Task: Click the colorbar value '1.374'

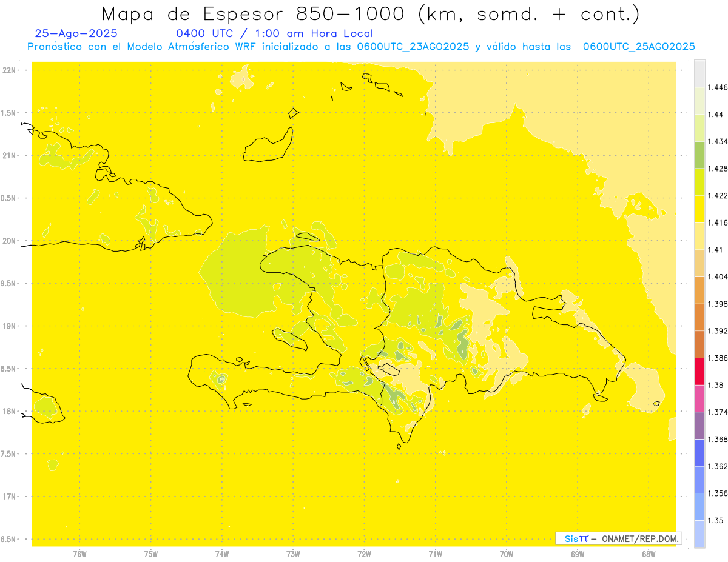Action: (718, 412)
